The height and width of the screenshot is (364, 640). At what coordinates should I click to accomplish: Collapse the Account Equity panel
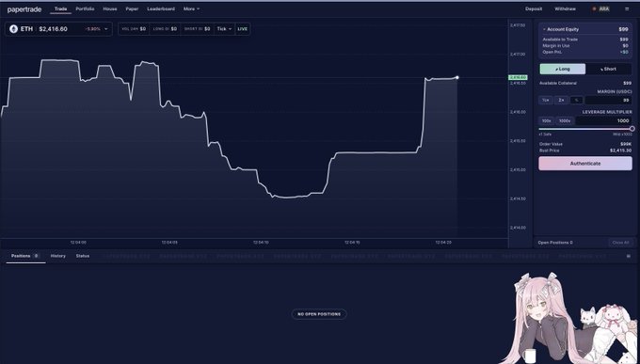(544, 29)
